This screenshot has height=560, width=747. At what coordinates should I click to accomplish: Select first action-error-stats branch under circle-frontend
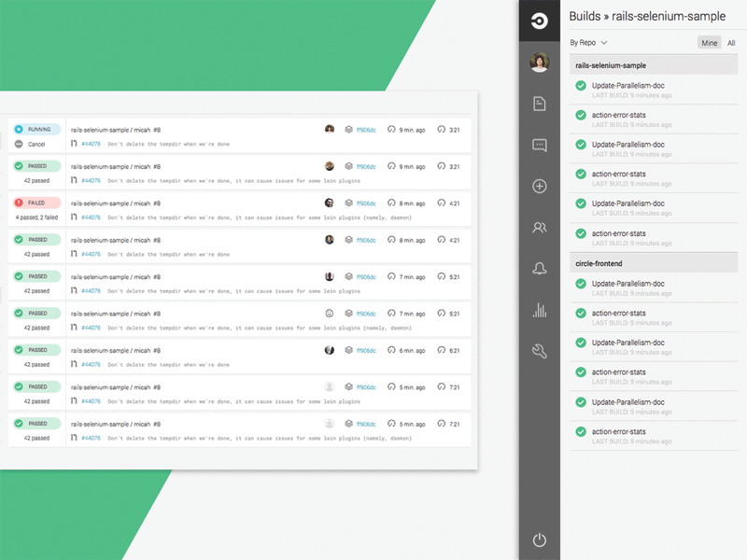tap(654, 317)
